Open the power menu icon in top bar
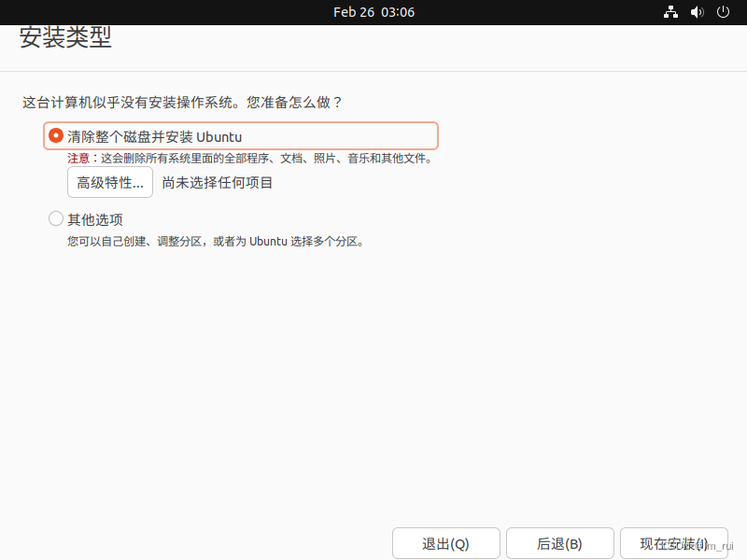The height and width of the screenshot is (560, 747). [723, 12]
